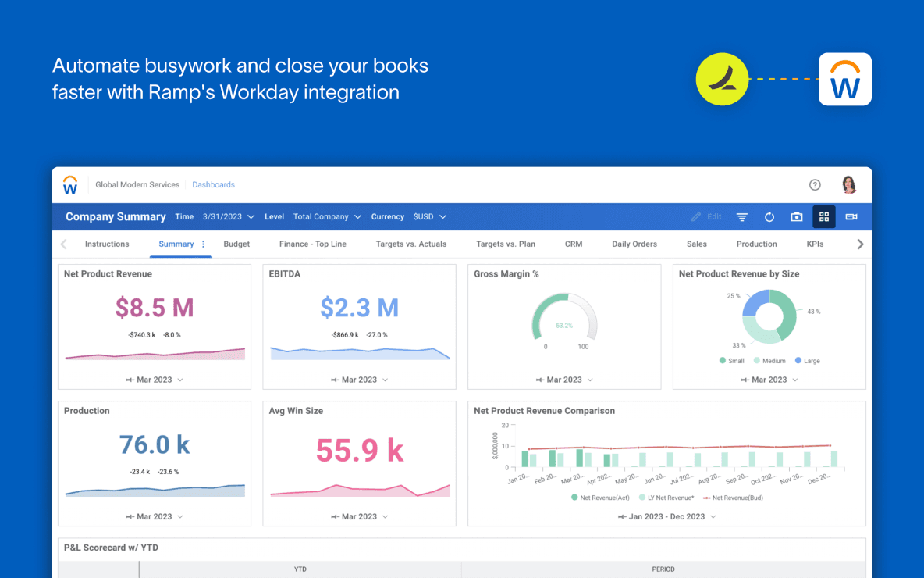Open the Targets vs. Plan tab
Image resolution: width=924 pixels, height=578 pixels.
[x=506, y=244]
